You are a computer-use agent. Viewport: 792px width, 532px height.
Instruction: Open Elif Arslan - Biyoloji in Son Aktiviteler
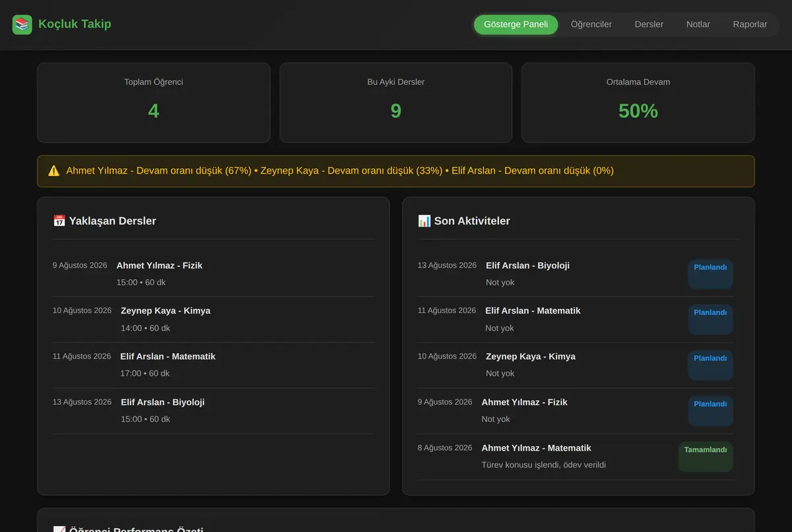pyautogui.click(x=527, y=266)
